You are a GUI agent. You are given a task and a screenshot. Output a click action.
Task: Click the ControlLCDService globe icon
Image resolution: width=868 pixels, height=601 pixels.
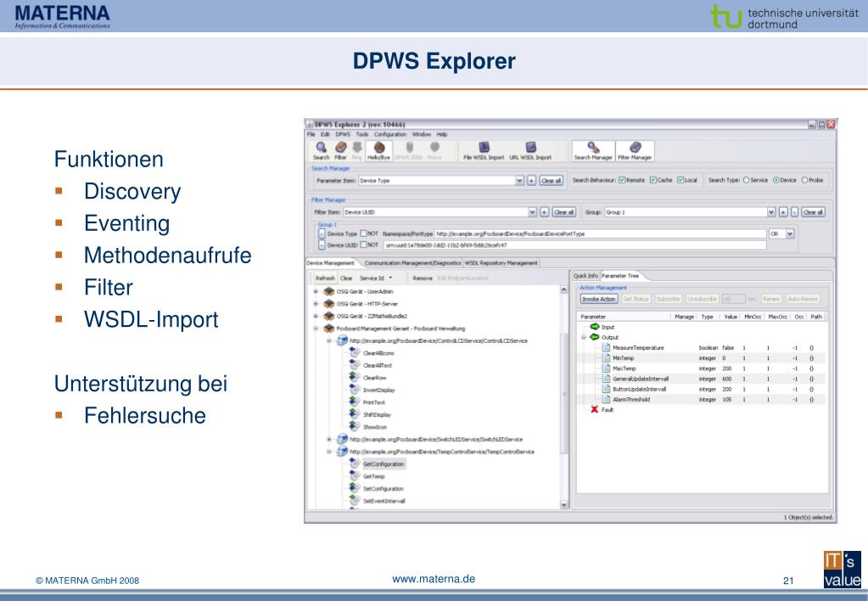342,340
